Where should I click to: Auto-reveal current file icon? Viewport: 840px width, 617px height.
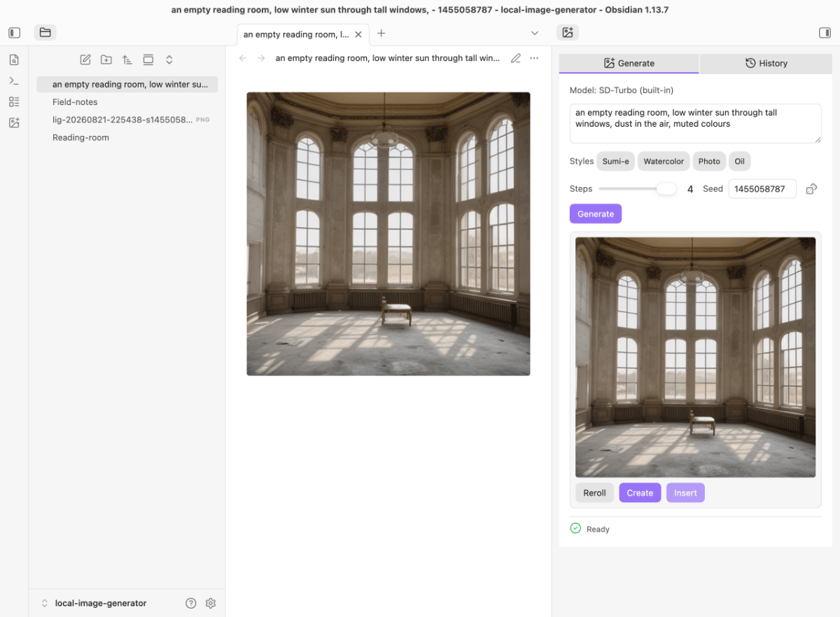tap(148, 60)
